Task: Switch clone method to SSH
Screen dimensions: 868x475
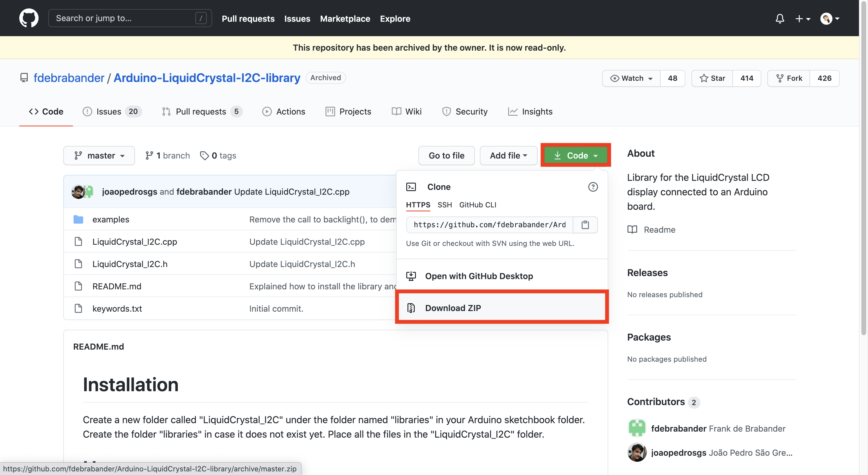Action: point(445,205)
